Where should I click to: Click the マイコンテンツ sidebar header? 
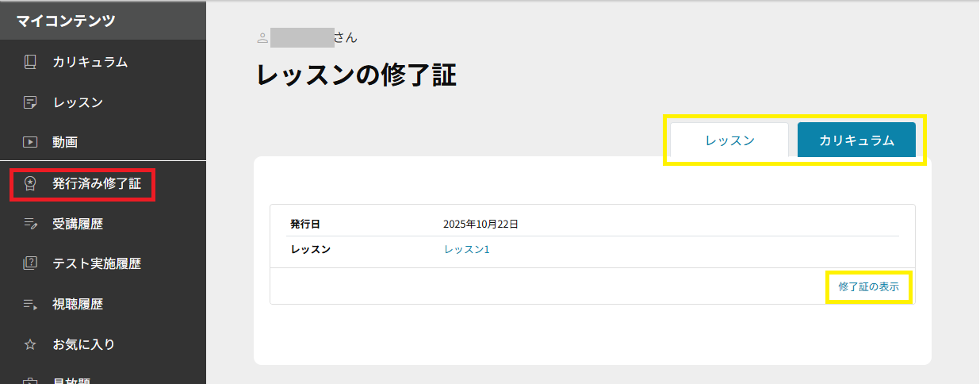coord(66,21)
